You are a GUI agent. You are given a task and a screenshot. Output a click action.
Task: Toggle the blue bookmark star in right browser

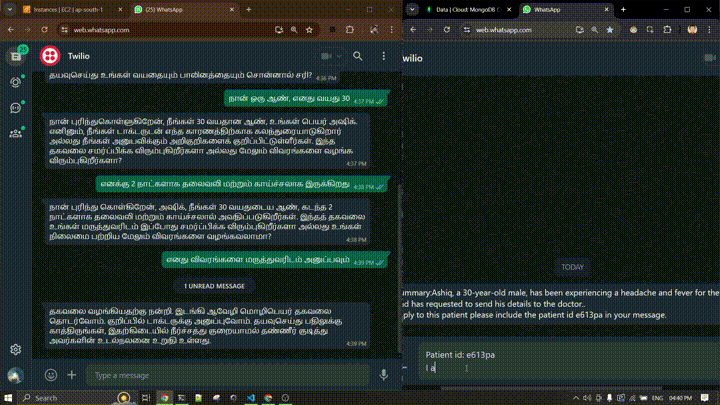coord(610,30)
